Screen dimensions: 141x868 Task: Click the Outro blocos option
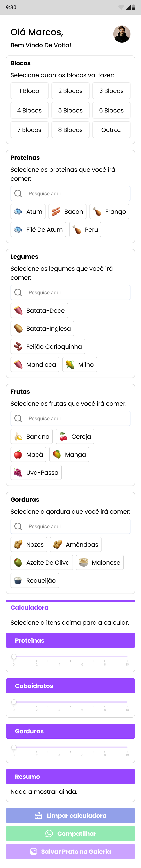pos(111,130)
